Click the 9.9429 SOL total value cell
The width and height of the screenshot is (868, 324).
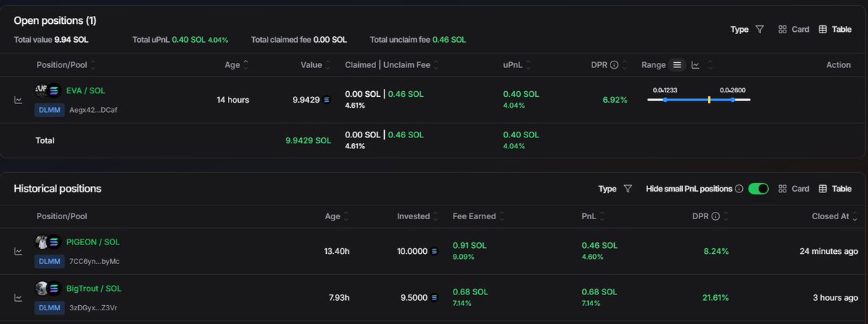[308, 140]
